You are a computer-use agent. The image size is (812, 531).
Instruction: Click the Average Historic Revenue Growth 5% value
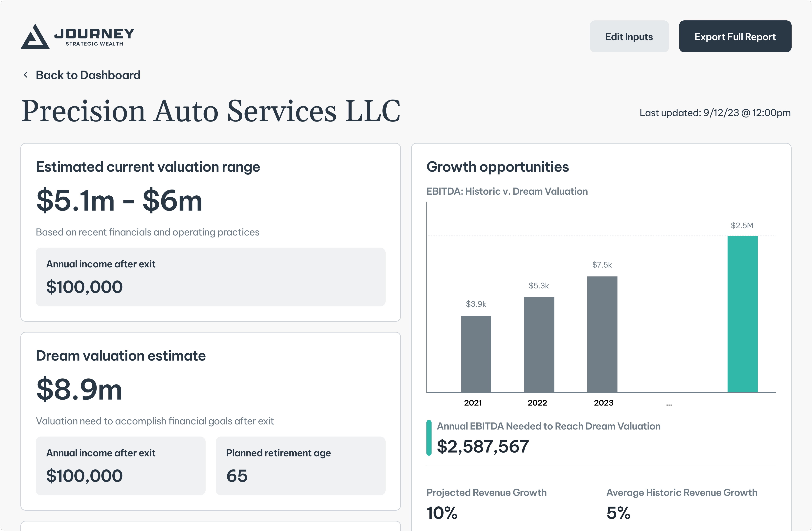click(x=618, y=513)
